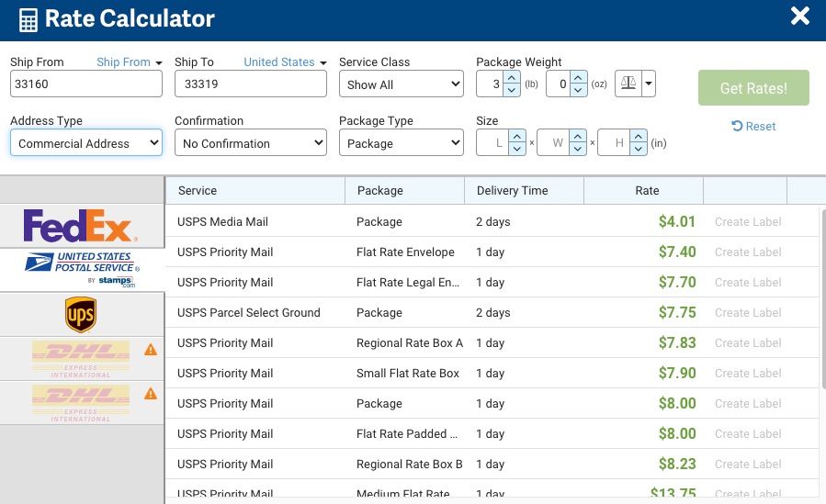The width and height of the screenshot is (826, 504).
Task: Open the Ship From address dropdown
Action: point(129,62)
